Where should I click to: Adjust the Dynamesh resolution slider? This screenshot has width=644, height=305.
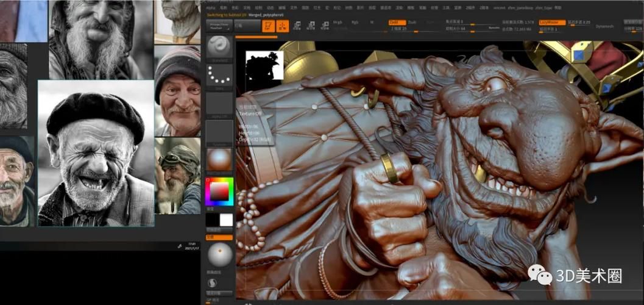633,29
